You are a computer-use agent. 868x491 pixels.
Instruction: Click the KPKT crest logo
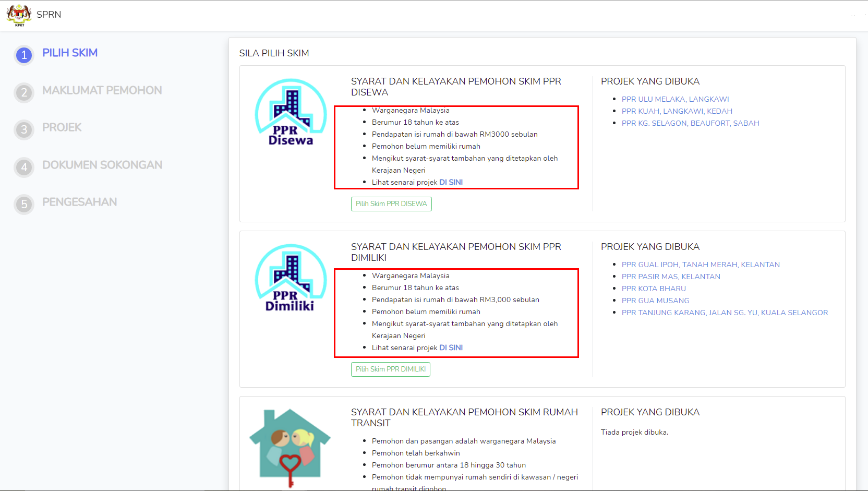click(x=19, y=15)
